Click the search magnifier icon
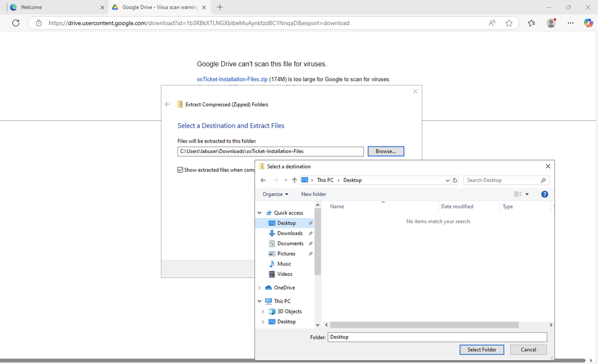This screenshot has width=598, height=364. (x=543, y=180)
